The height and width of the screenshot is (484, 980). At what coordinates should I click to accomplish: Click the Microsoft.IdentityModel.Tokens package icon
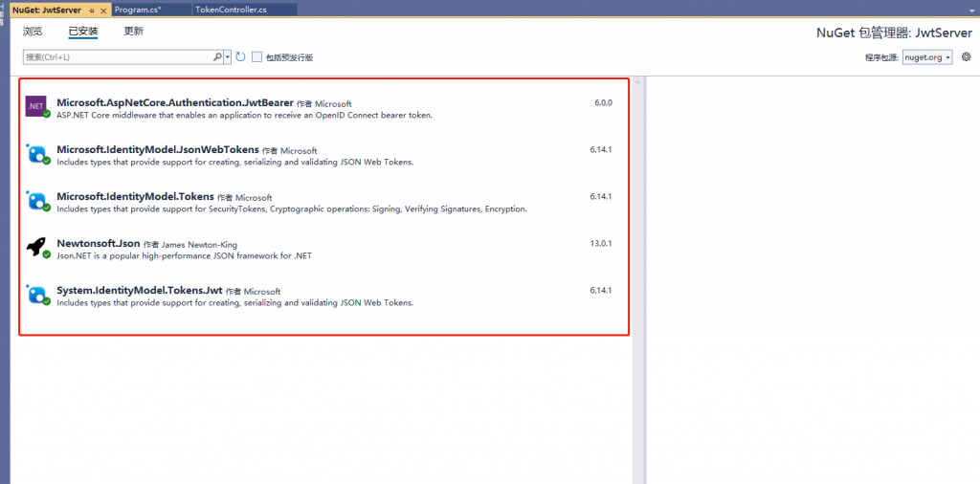tap(36, 201)
